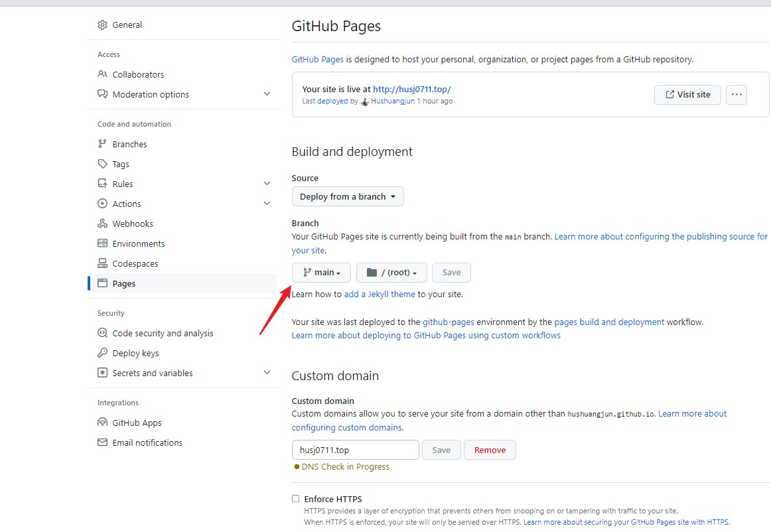Open Collaborators via people icon
The width and height of the screenshot is (771, 532).
102,74
